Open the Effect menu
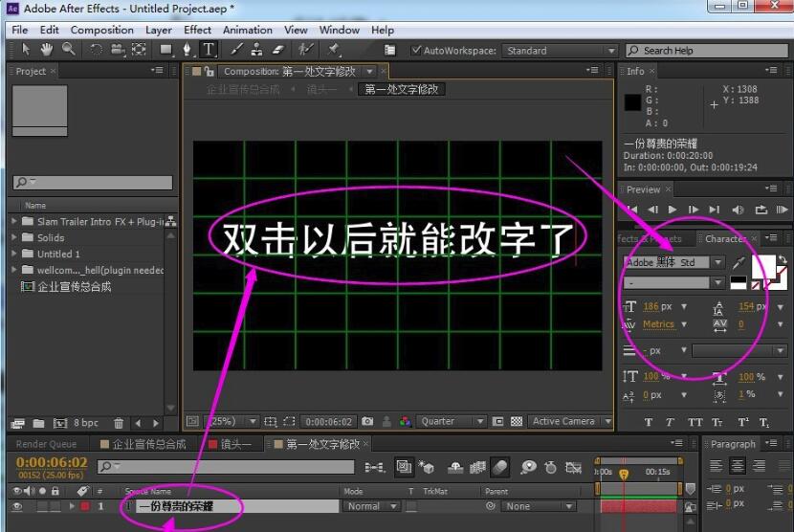The image size is (794, 532). tap(197, 30)
